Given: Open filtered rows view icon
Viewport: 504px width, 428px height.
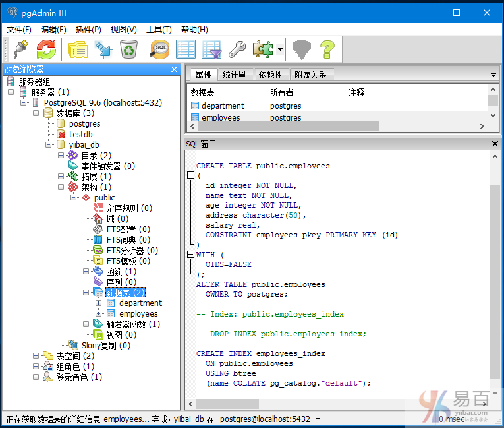Looking at the screenshot, I should click(x=211, y=49).
